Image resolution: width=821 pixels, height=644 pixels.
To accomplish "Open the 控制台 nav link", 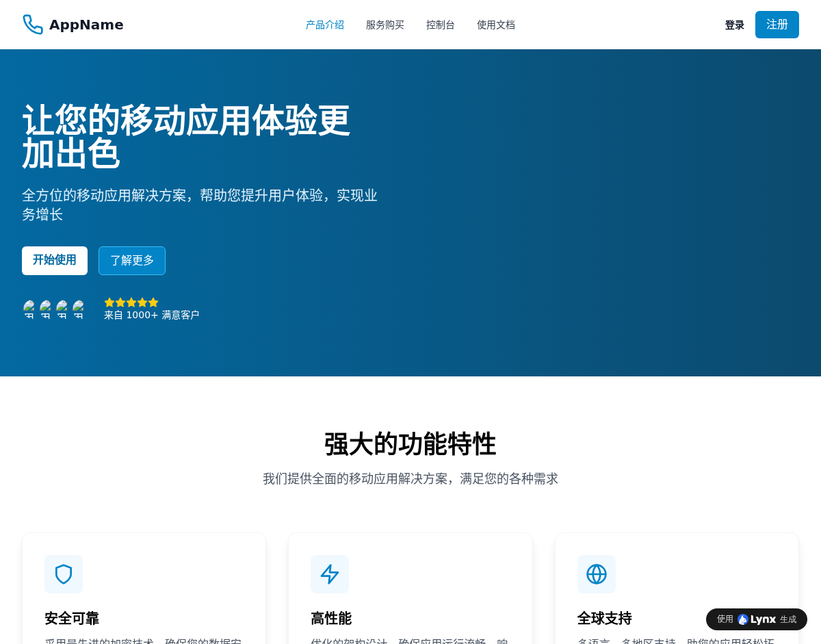I will tap(441, 25).
